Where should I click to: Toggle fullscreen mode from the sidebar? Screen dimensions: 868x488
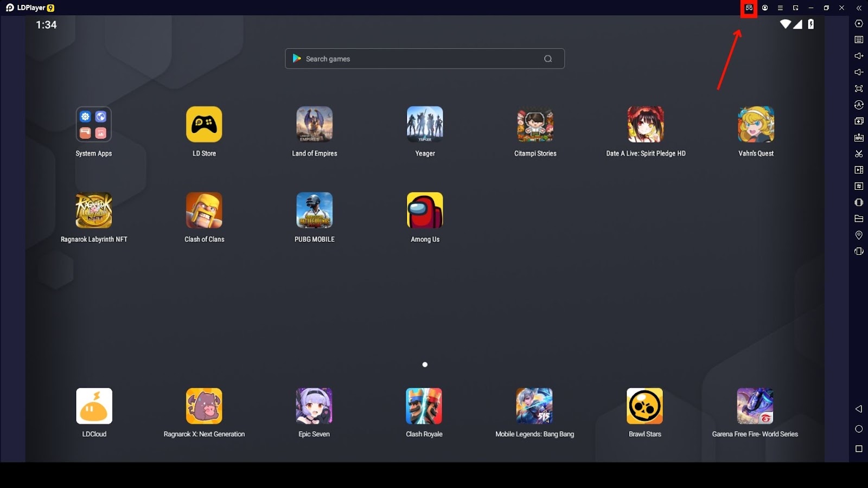click(859, 88)
